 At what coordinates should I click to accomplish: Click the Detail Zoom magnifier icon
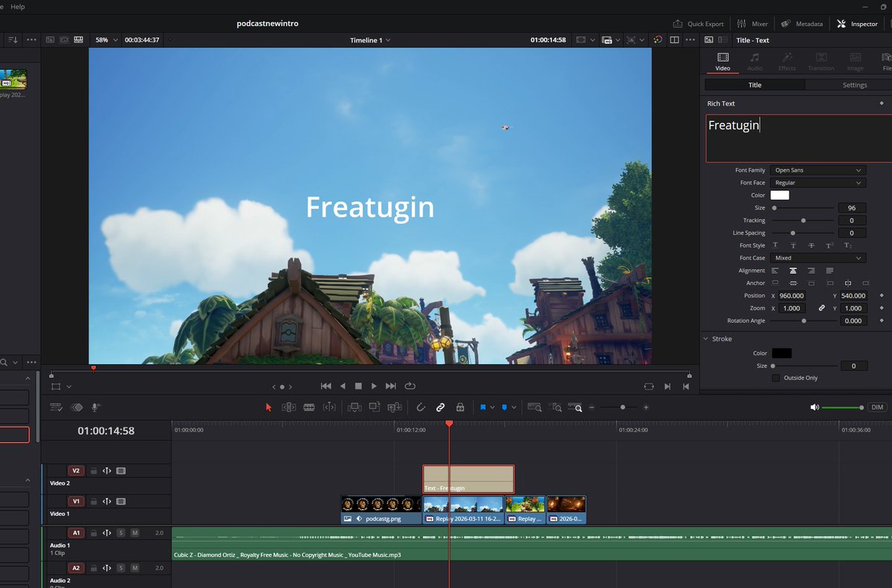pyautogui.click(x=555, y=407)
